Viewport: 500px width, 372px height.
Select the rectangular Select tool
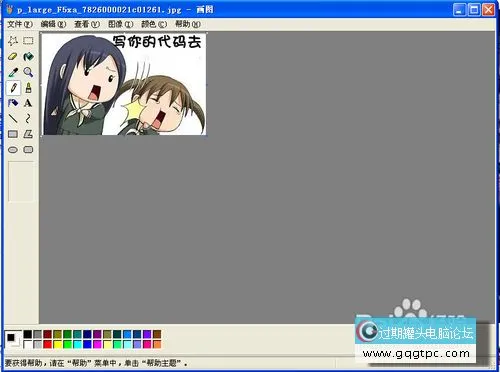point(28,41)
